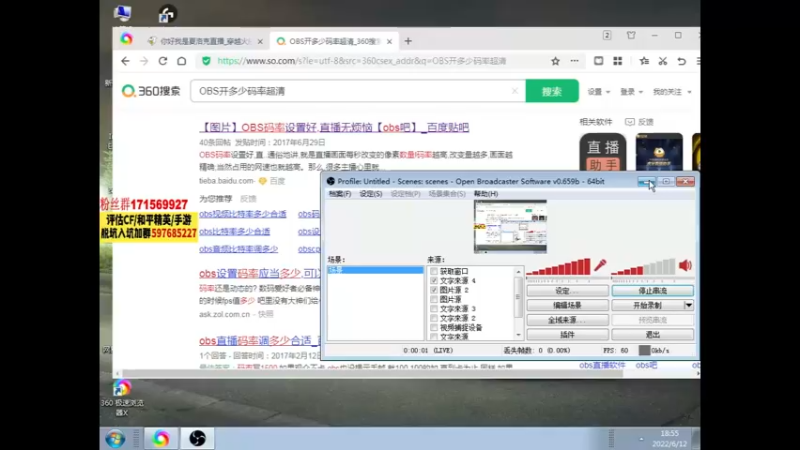Enable the 视频捕捉设备 source checkbox
This screenshot has width=800, height=450.
click(x=434, y=328)
